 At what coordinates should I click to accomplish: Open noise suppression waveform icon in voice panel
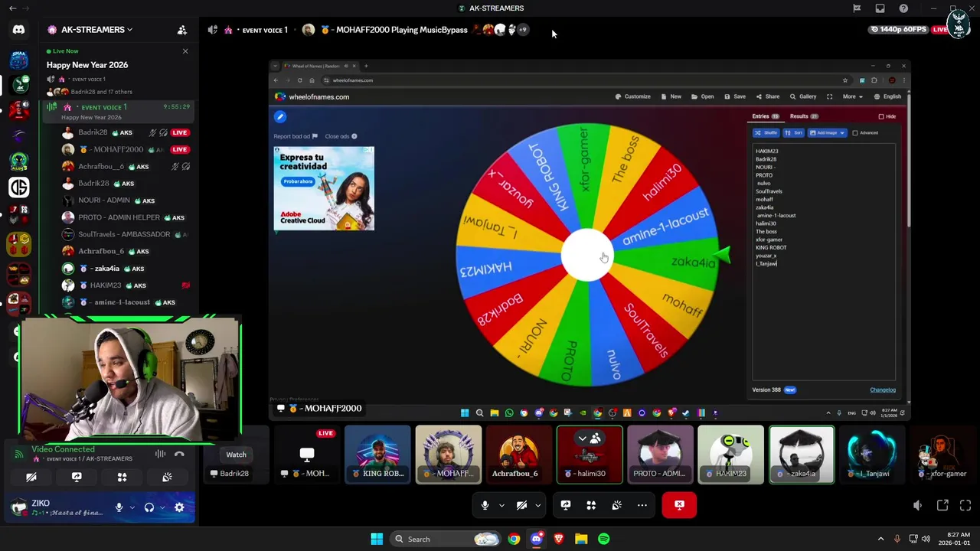point(160,454)
